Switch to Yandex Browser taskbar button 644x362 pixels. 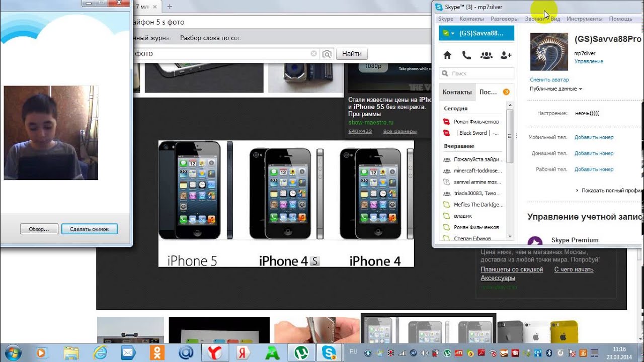215,353
